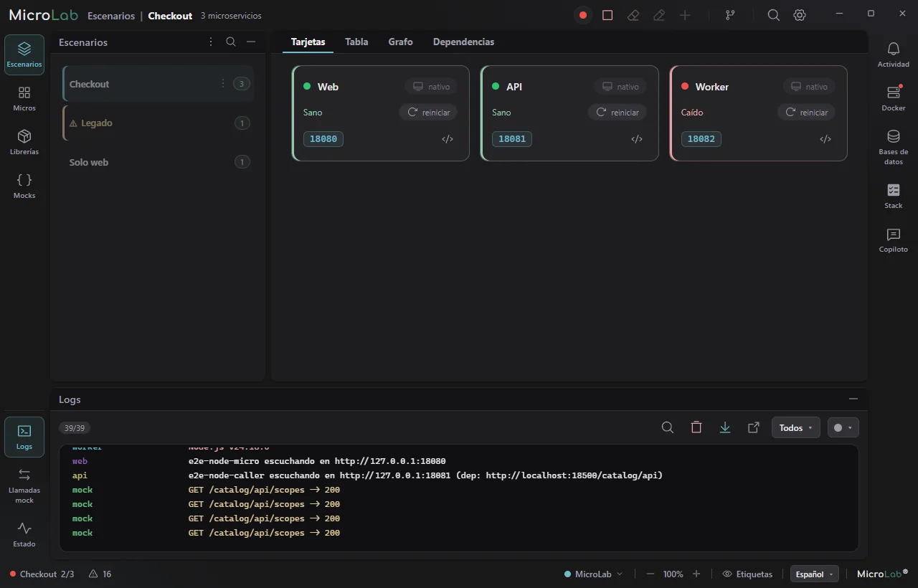The width and height of the screenshot is (918, 588).
Task: Click the warnings count 16
Action: [x=100, y=574]
